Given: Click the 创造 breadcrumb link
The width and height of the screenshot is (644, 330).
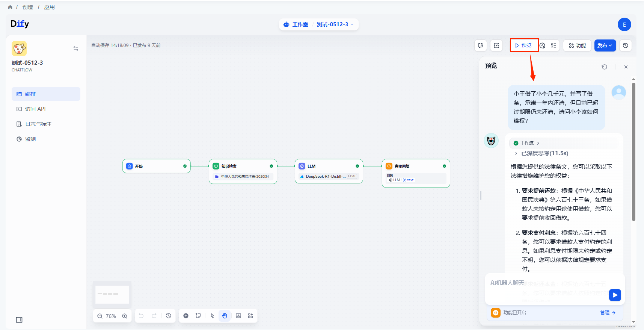Looking at the screenshot, I should pyautogui.click(x=28, y=7).
